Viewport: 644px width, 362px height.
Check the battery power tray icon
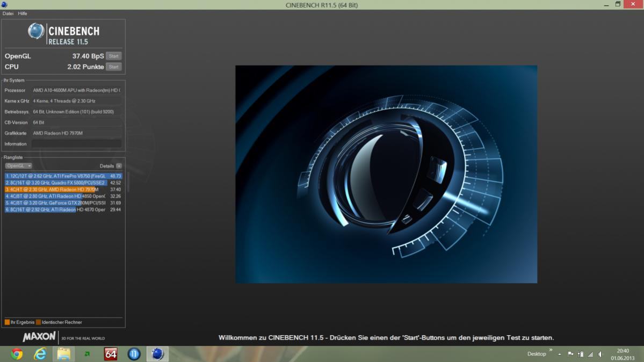pos(580,354)
